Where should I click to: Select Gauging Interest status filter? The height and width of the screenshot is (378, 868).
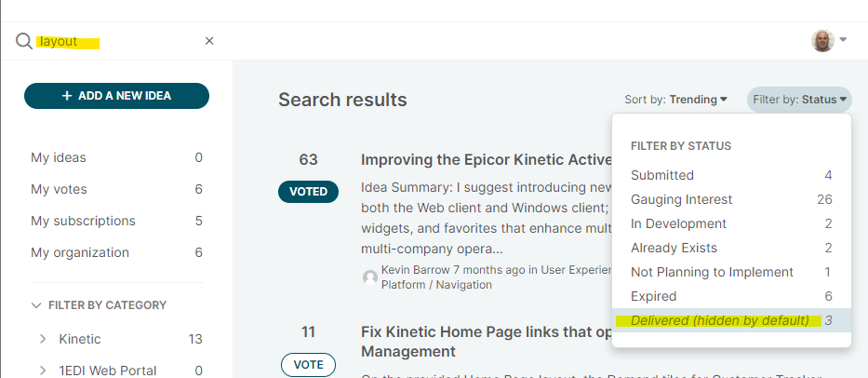pos(731,199)
